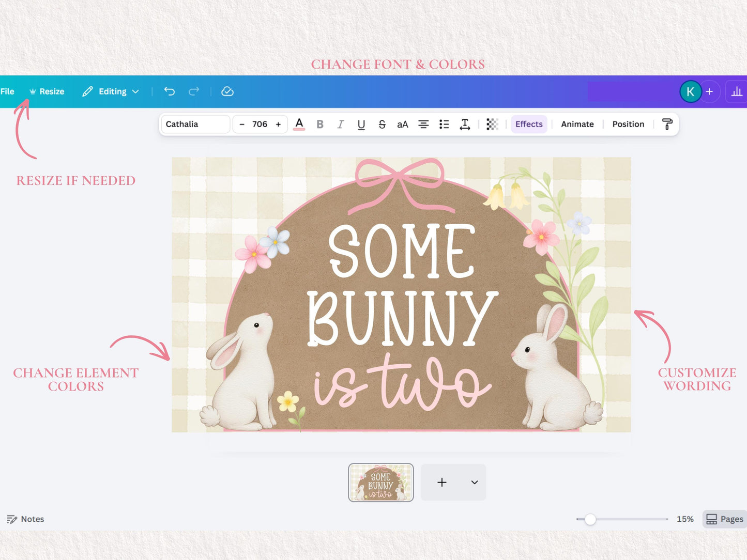Open the Cathalia font selector
Image resolution: width=747 pixels, height=560 pixels.
pos(195,124)
